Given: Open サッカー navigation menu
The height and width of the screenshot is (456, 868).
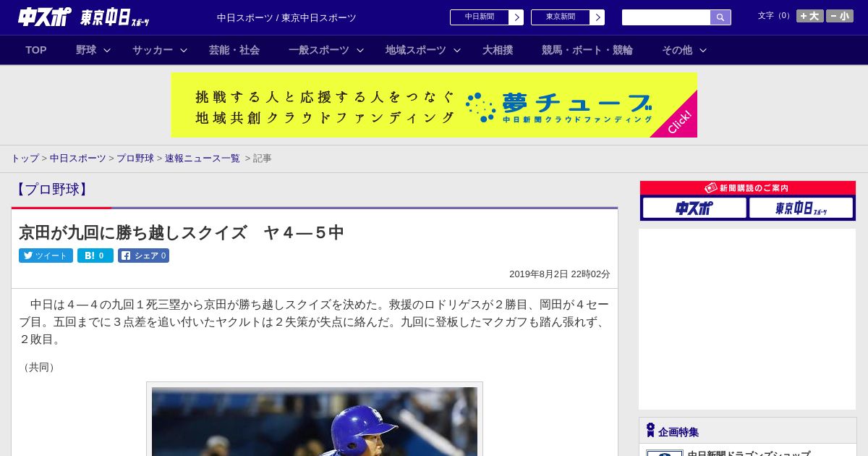Looking at the screenshot, I should pos(153,50).
